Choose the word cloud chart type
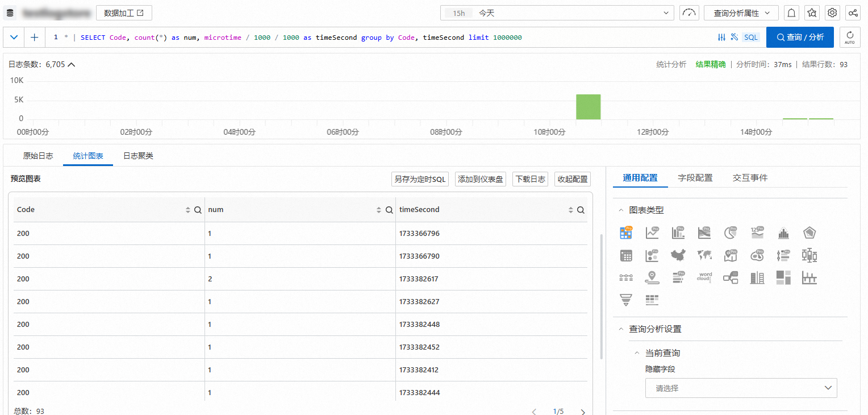 704,277
